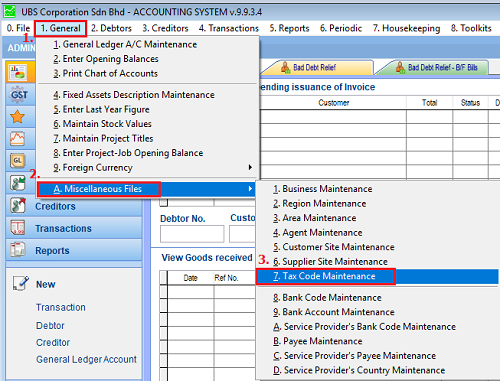Click the General Ledger Account link

86,359
